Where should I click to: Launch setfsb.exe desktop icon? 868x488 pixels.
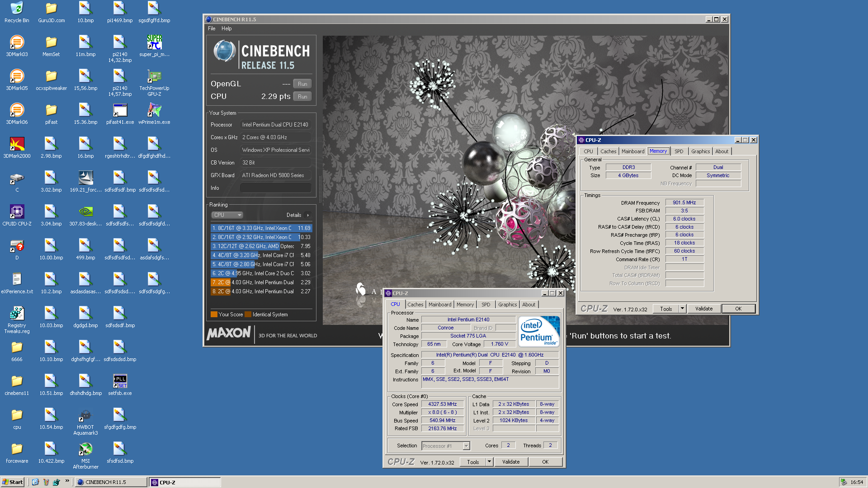pyautogui.click(x=120, y=385)
